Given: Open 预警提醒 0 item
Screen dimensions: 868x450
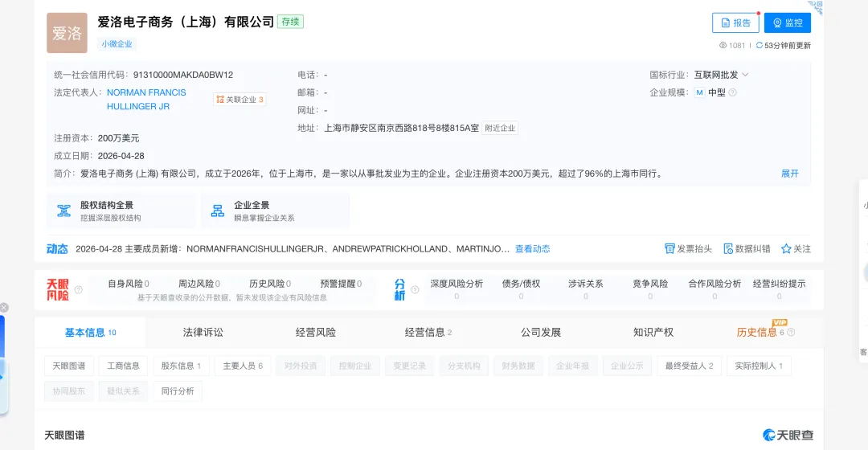Looking at the screenshot, I should coord(341,284).
